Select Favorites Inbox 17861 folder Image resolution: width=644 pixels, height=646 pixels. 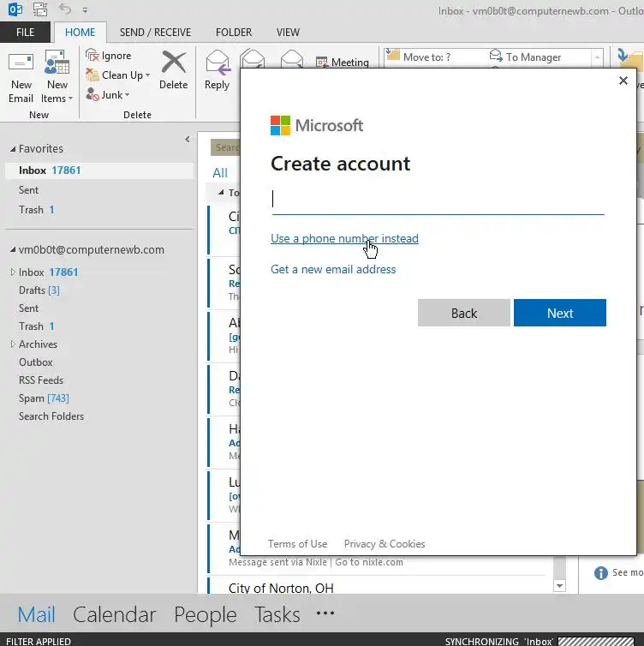(99, 170)
